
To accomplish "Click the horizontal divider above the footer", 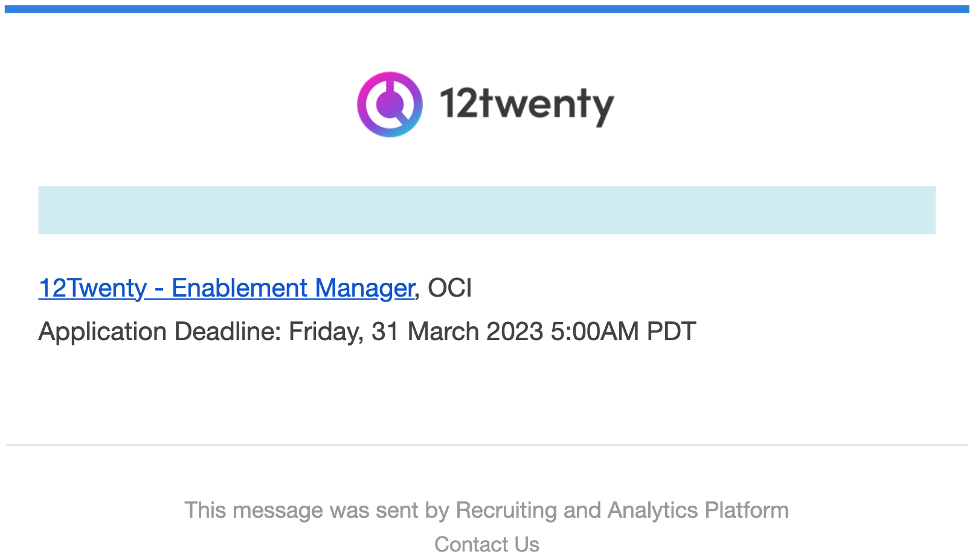I will coord(487,445).
